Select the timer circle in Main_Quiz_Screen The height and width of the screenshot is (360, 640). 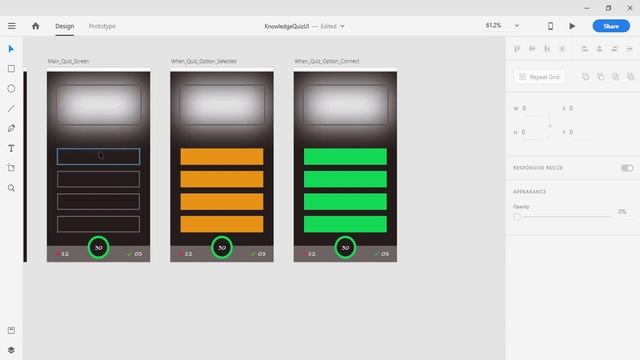pos(98,247)
